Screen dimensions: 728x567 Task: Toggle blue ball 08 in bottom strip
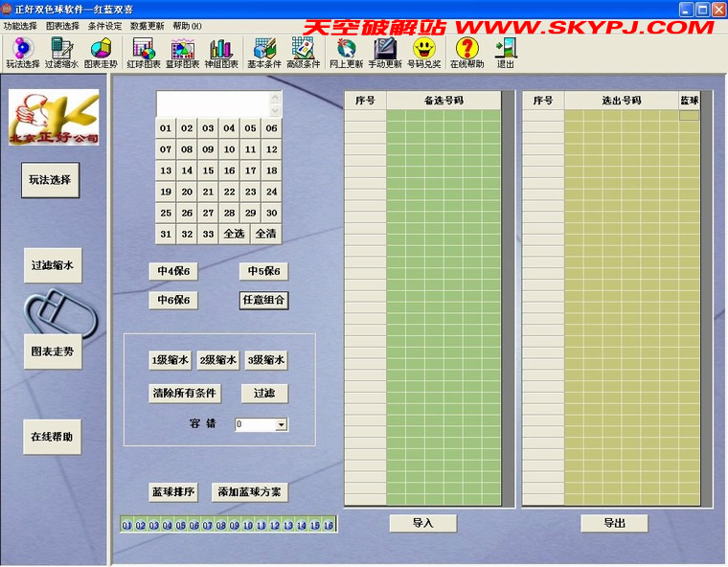click(220, 525)
